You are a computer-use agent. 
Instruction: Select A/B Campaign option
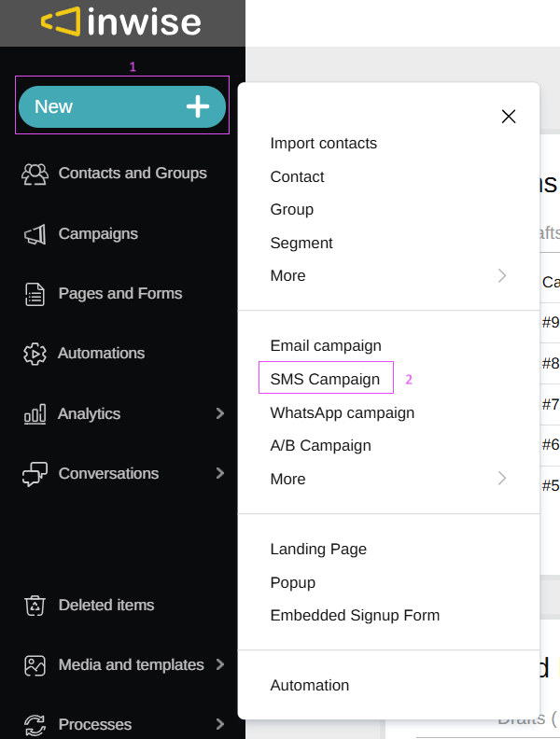[320, 445]
